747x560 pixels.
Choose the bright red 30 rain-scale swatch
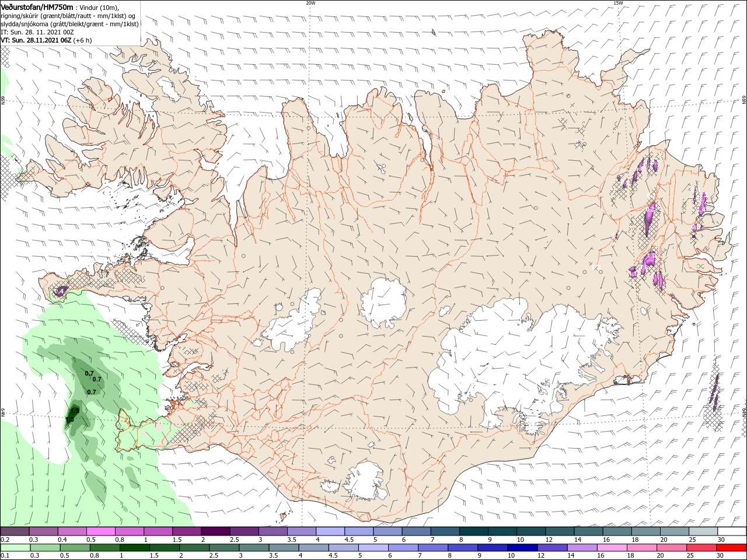732,548
